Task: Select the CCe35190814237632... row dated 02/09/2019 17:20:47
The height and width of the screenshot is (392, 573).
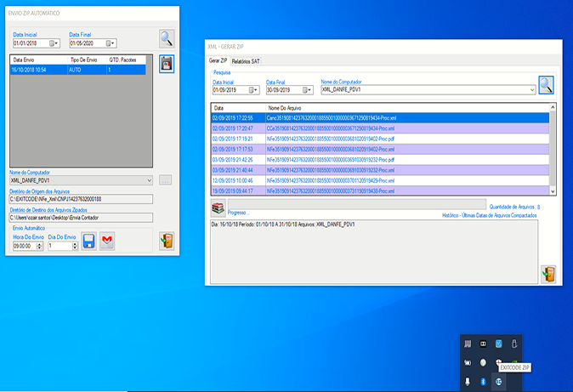Action: [x=380, y=128]
